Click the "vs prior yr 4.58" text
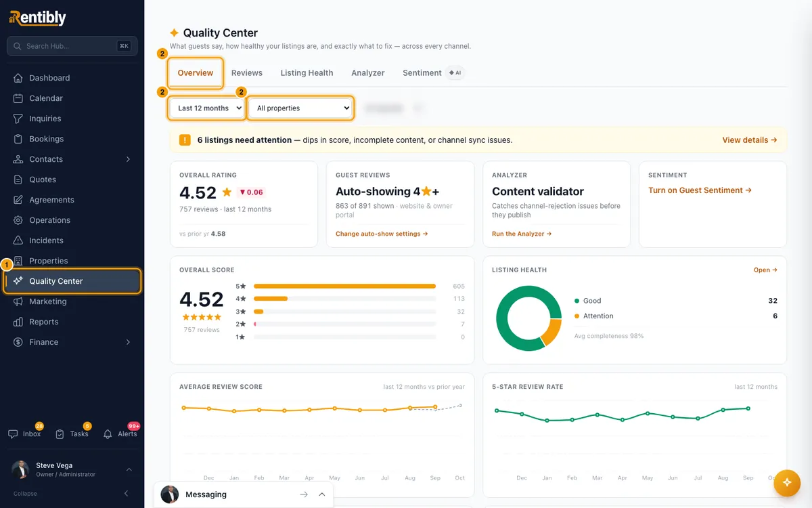 coord(202,234)
